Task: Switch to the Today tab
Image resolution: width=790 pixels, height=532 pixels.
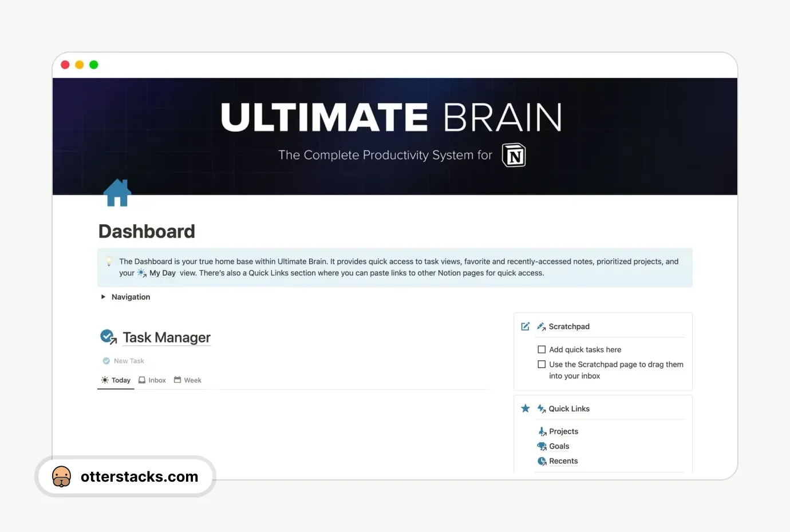Action: coord(116,380)
